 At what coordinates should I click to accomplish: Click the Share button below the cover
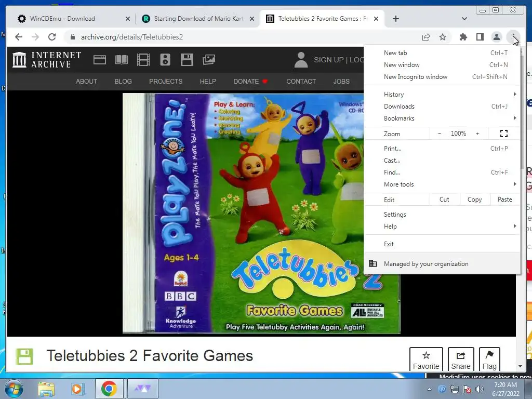(461, 360)
